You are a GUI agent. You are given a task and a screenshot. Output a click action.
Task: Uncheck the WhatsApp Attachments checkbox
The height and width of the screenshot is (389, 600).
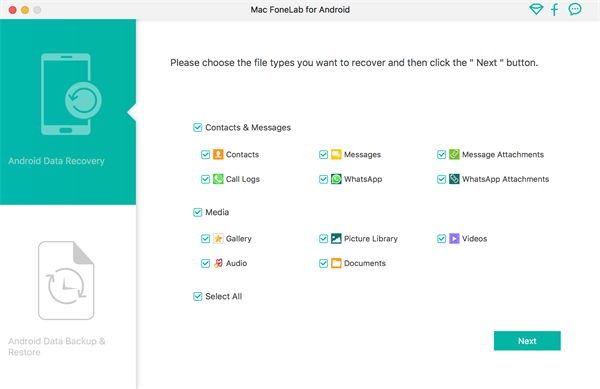[441, 179]
